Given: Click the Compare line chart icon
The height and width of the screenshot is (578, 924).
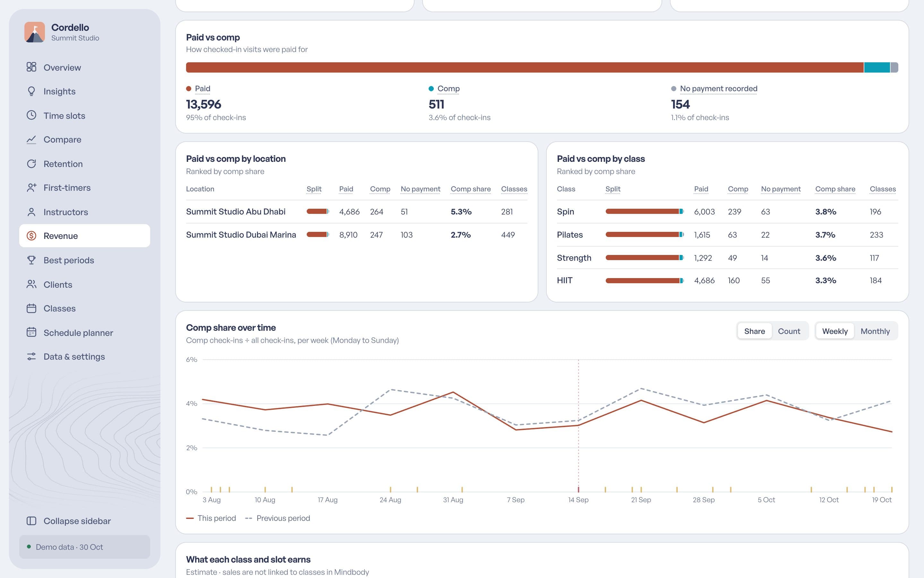Looking at the screenshot, I should [x=31, y=140].
